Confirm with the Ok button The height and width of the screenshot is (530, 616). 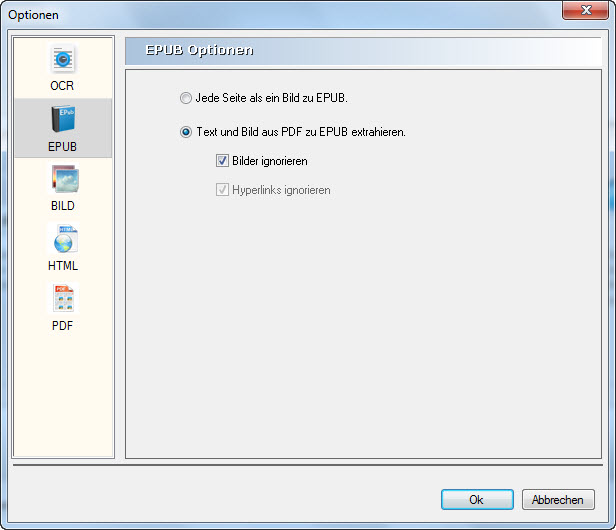[477, 499]
